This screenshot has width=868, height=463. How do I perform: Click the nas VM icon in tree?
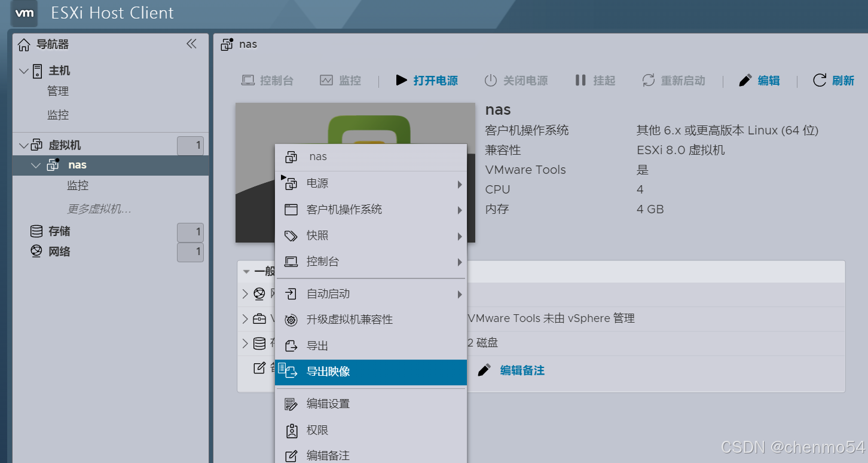tap(53, 165)
